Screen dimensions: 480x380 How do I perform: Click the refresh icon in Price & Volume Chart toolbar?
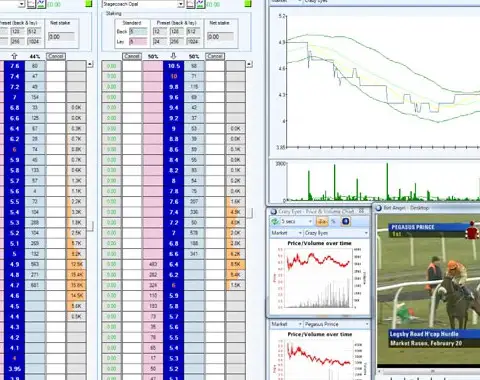pos(275,221)
